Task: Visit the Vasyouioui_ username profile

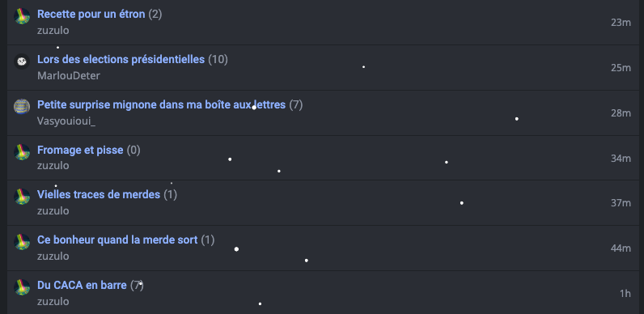Action: tap(66, 121)
